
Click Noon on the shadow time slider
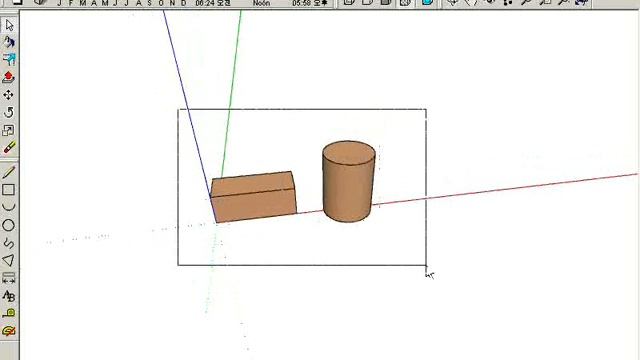261,3
